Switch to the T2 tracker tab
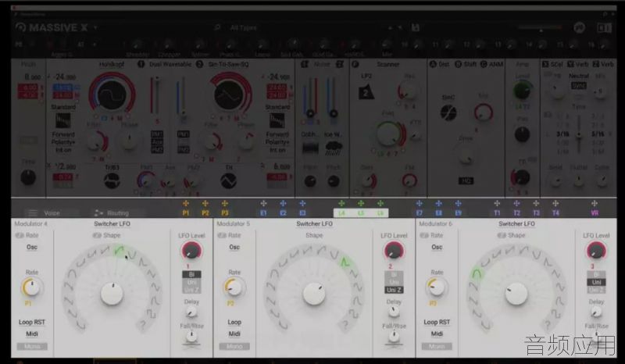 (516, 213)
